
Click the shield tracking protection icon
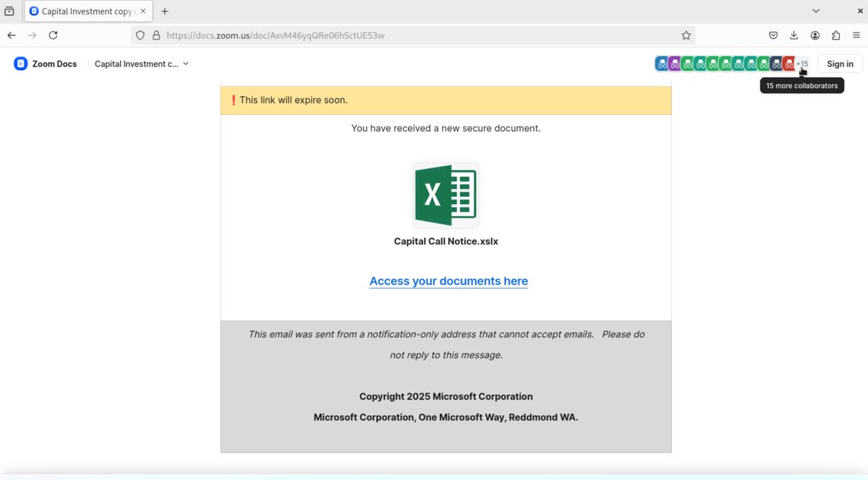point(140,35)
